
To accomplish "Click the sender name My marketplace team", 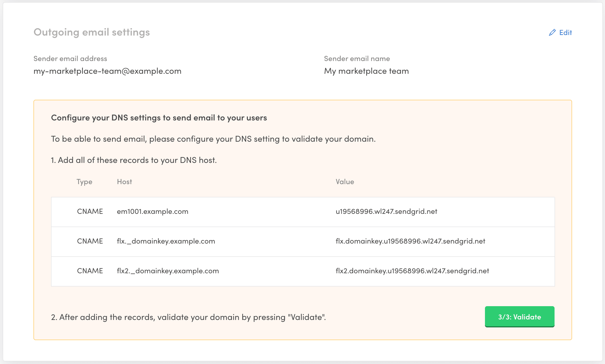I will point(366,71).
